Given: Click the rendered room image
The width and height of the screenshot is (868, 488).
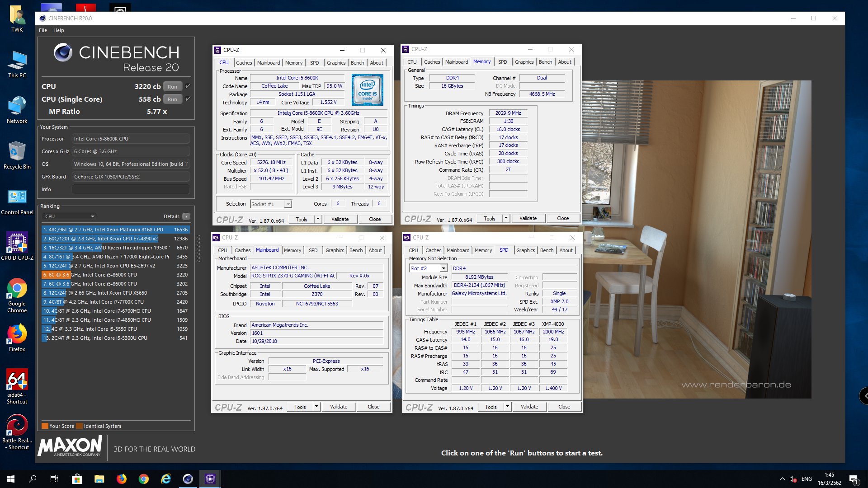Looking at the screenshot, I should [x=696, y=239].
